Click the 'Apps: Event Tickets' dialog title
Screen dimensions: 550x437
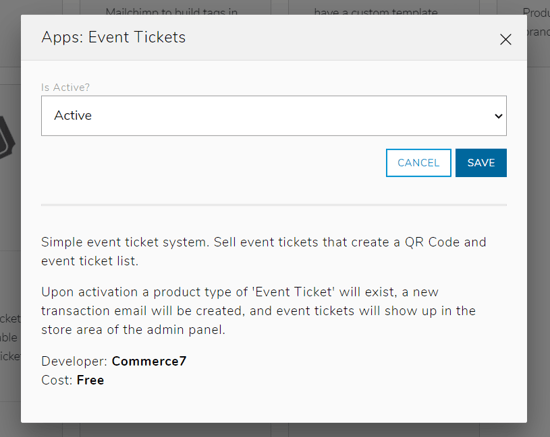(x=113, y=37)
